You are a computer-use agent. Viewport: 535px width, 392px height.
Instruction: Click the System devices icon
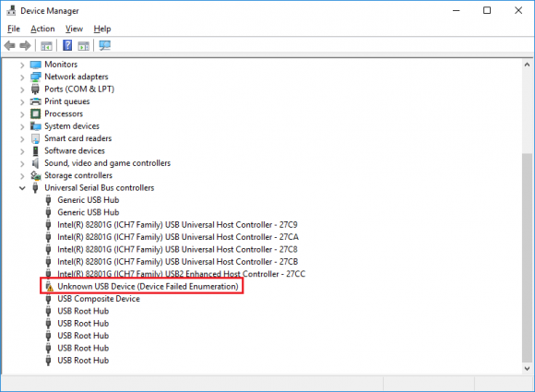coord(35,125)
